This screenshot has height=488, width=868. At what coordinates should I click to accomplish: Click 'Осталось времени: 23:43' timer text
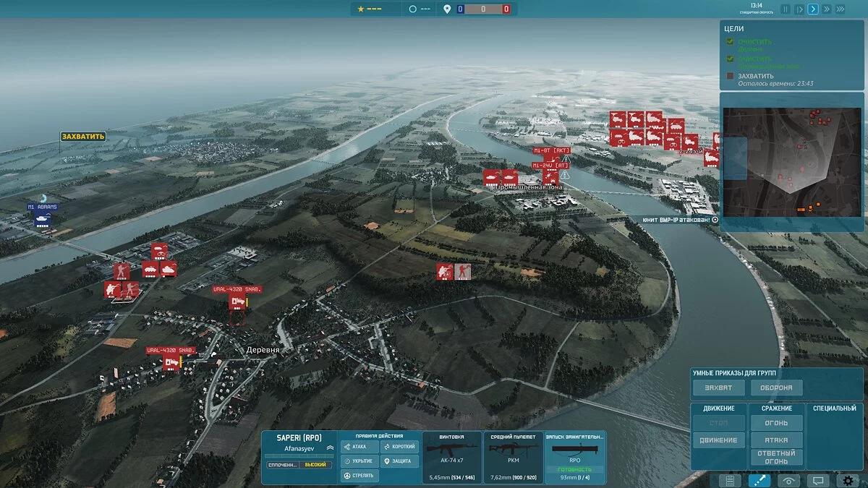(775, 84)
